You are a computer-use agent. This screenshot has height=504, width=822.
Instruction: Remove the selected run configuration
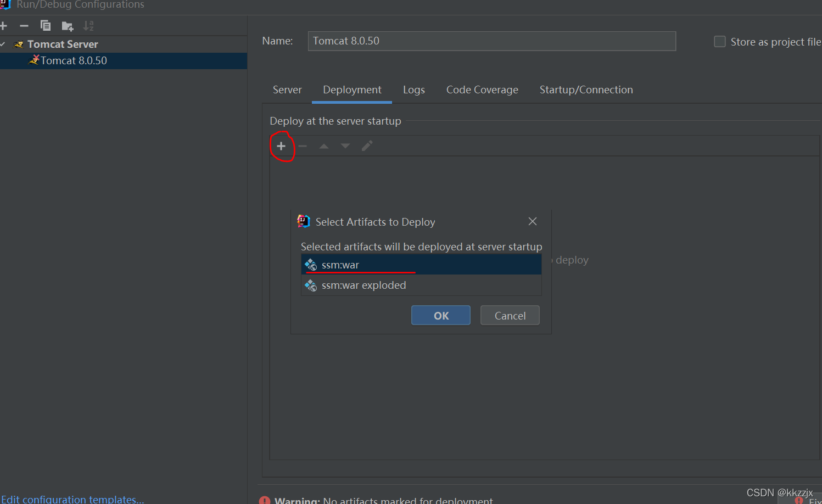24,26
